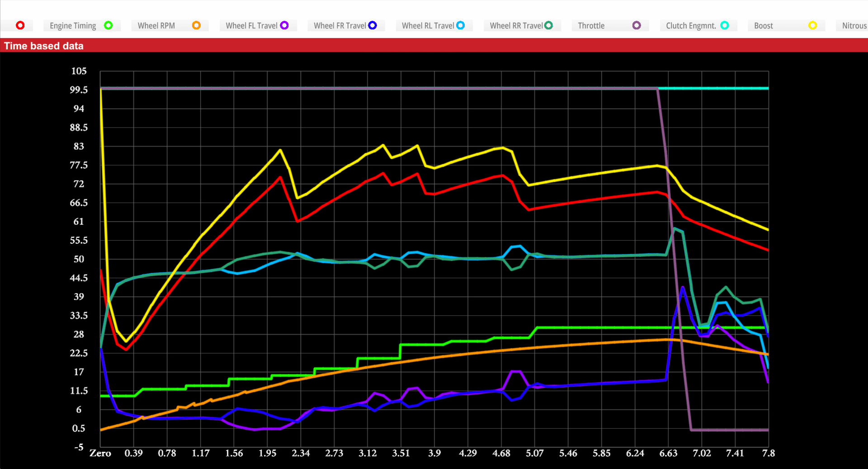Viewport: 868px width, 469px height.
Task: Click the green circle beside Engine Timing
Action: click(x=108, y=25)
